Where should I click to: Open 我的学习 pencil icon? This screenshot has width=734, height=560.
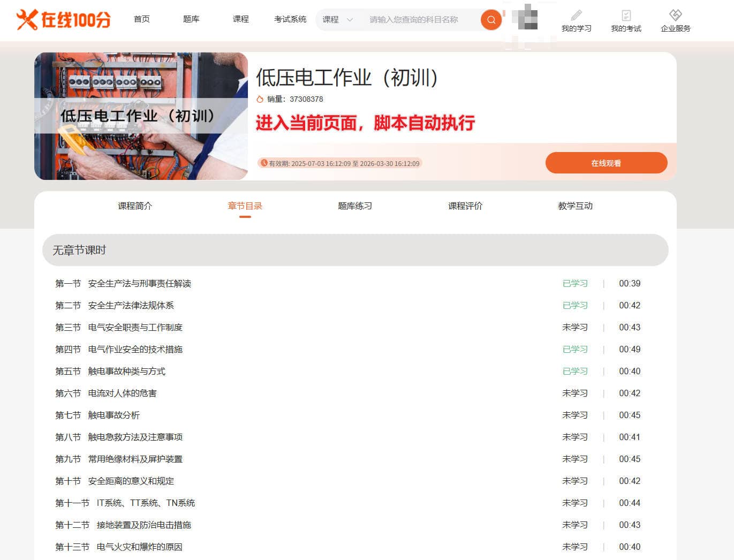coord(576,15)
